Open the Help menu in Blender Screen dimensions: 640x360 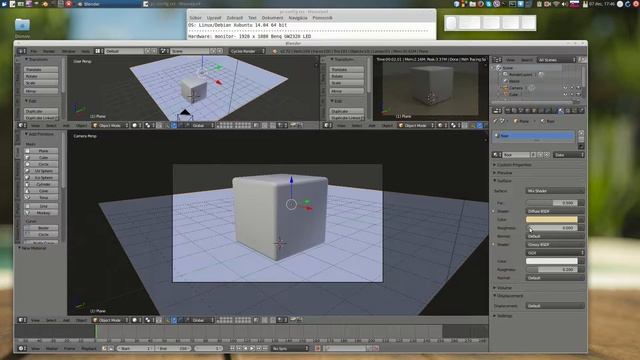85,51
